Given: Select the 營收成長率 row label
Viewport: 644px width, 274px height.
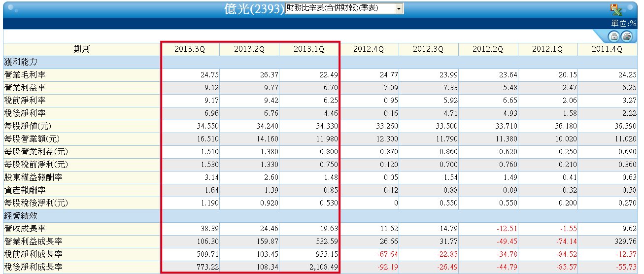Looking at the screenshot, I should tap(25, 229).
